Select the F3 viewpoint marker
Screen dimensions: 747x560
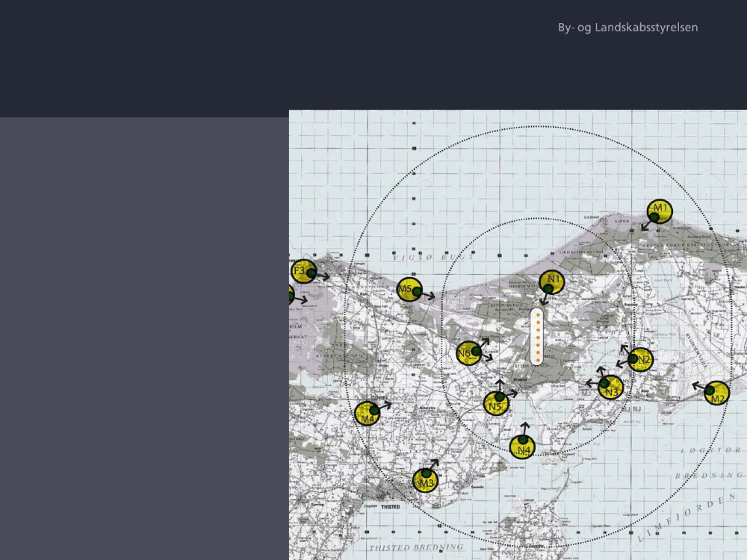304,272
